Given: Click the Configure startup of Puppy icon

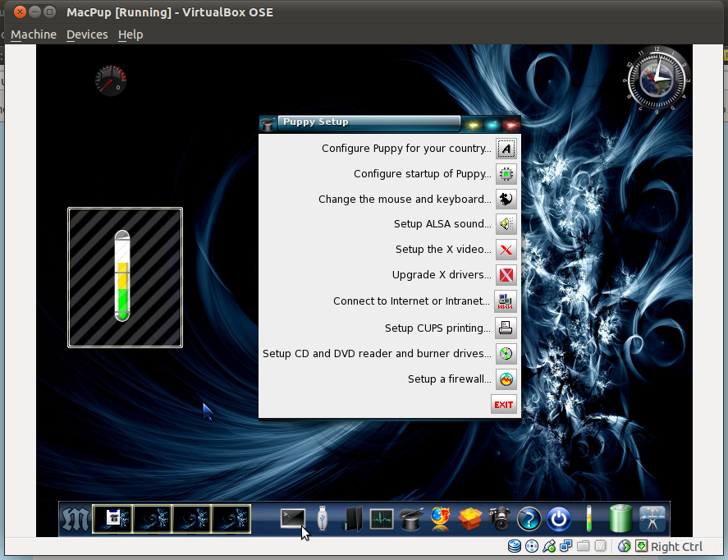Looking at the screenshot, I should pyautogui.click(x=504, y=173).
